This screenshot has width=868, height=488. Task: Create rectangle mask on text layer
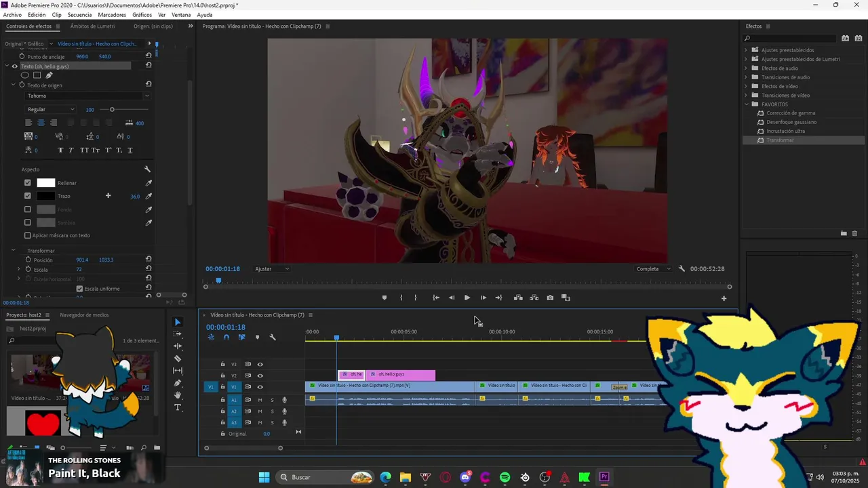point(37,75)
